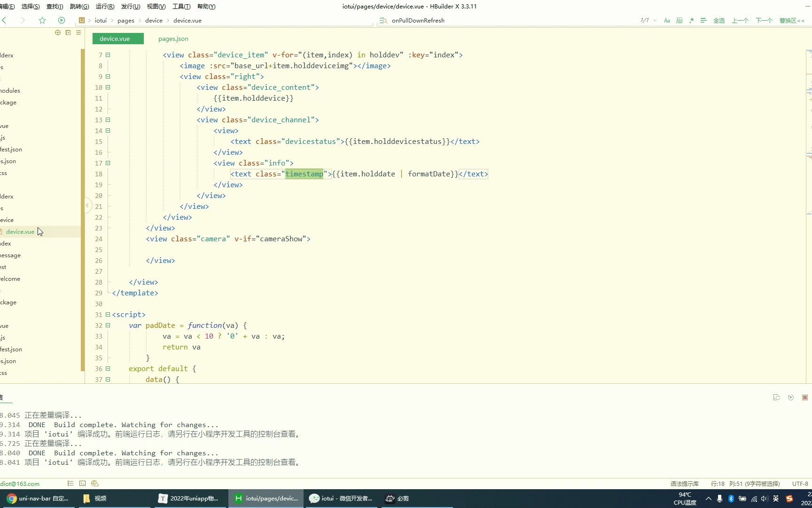The width and height of the screenshot is (812, 508).
Task: Collapse the code fold at line 13
Action: click(108, 120)
